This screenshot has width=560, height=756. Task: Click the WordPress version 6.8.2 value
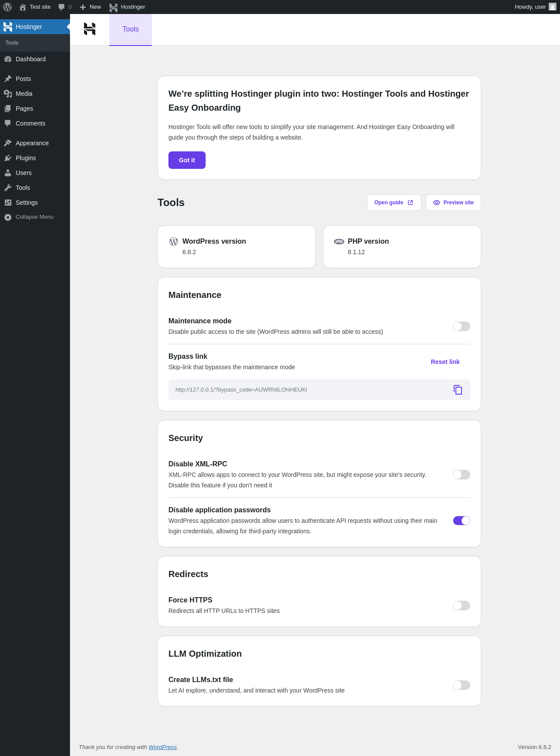189,252
